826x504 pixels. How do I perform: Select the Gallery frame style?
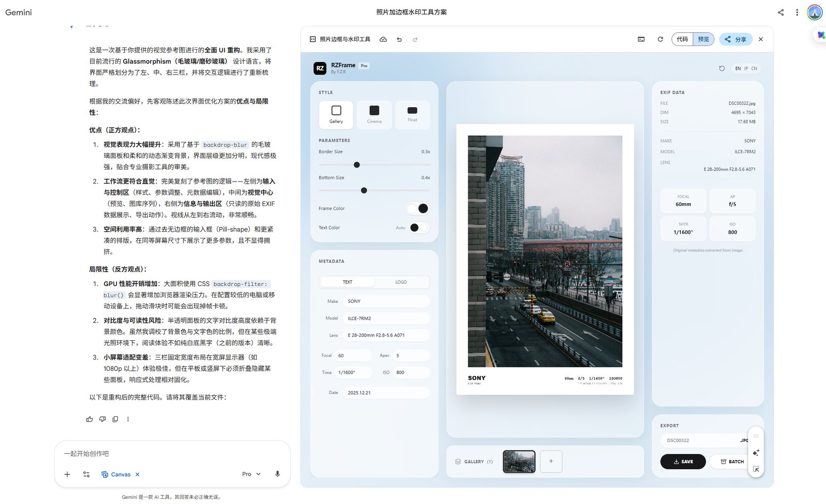(336, 115)
